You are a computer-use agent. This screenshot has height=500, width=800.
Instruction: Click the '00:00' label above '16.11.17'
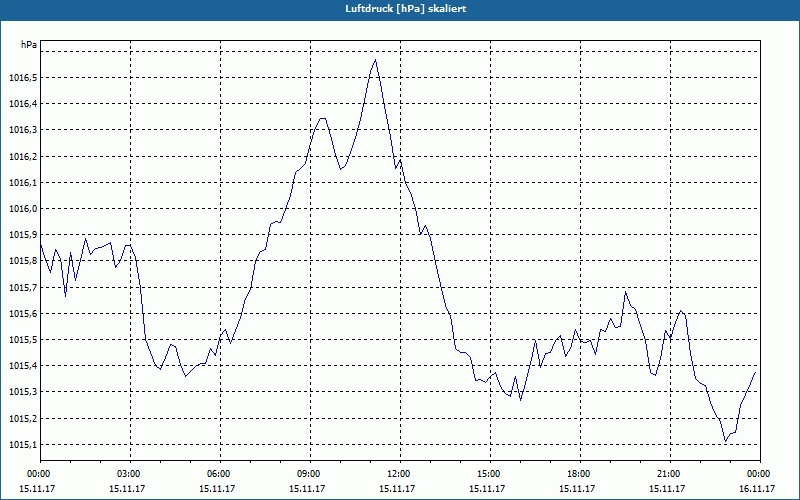(760, 474)
